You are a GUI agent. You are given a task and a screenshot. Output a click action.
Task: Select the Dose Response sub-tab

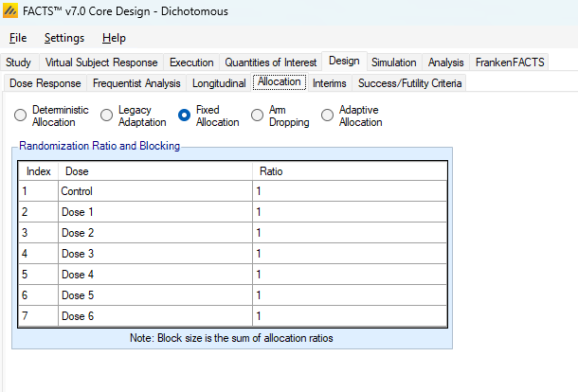(x=45, y=83)
